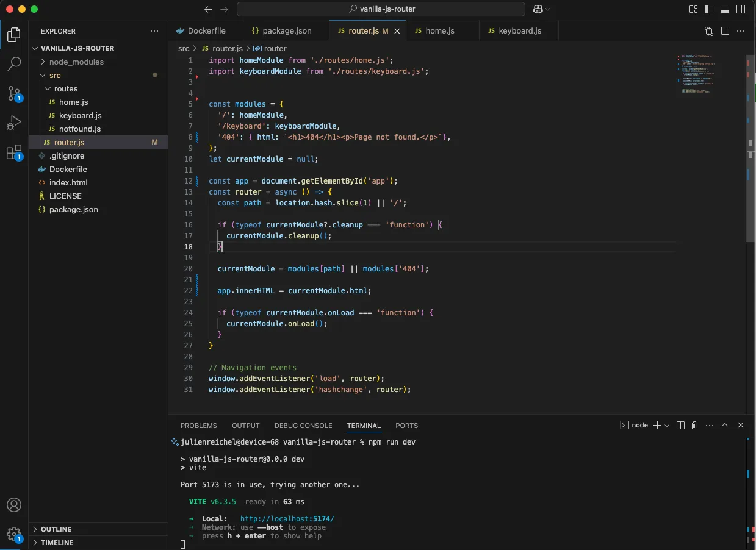Close the terminal panel

click(x=741, y=426)
